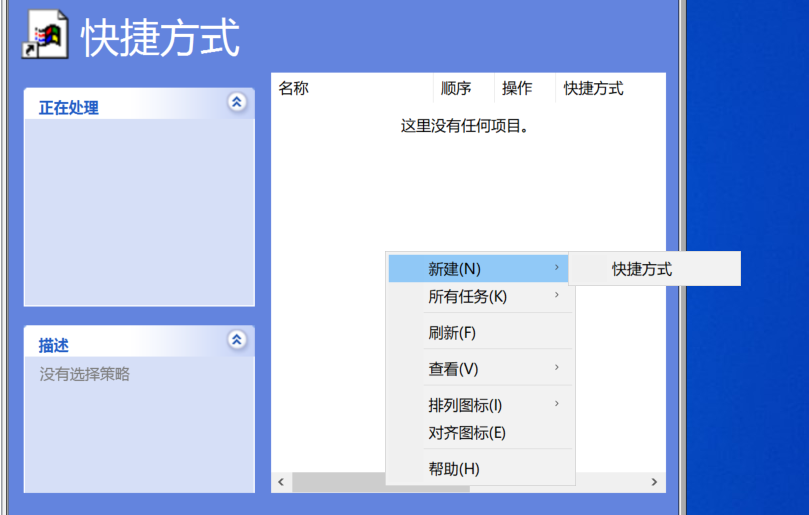The height and width of the screenshot is (515, 809).
Task: Click the 描述 panel title text
Action: (x=54, y=345)
